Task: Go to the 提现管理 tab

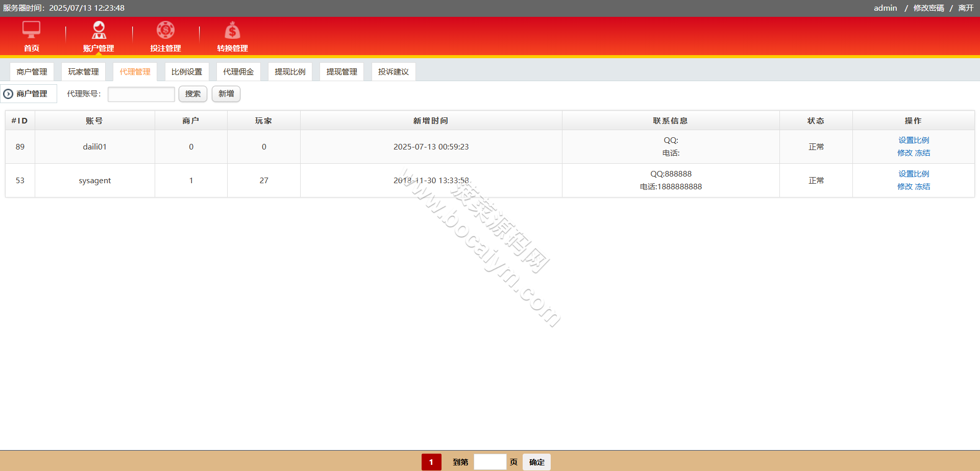Action: click(341, 72)
